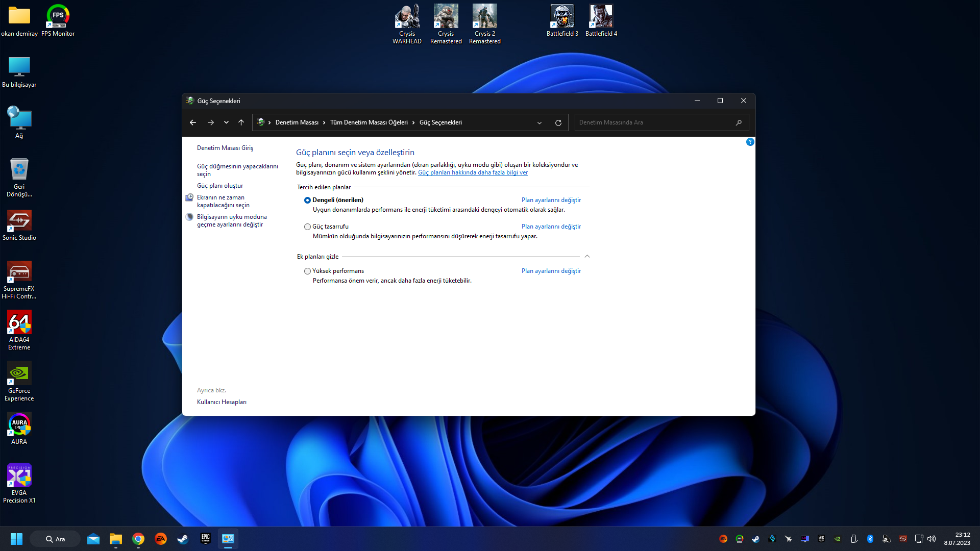Image resolution: width=980 pixels, height=551 pixels.
Task: Open the address bar history dropdown
Action: [539, 123]
